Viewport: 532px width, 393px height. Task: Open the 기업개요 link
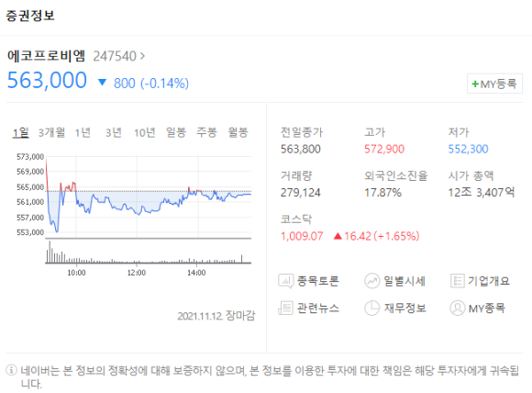click(489, 281)
